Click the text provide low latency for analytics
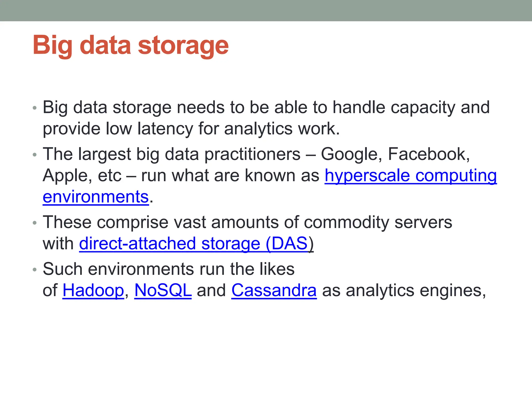 coord(191,129)
